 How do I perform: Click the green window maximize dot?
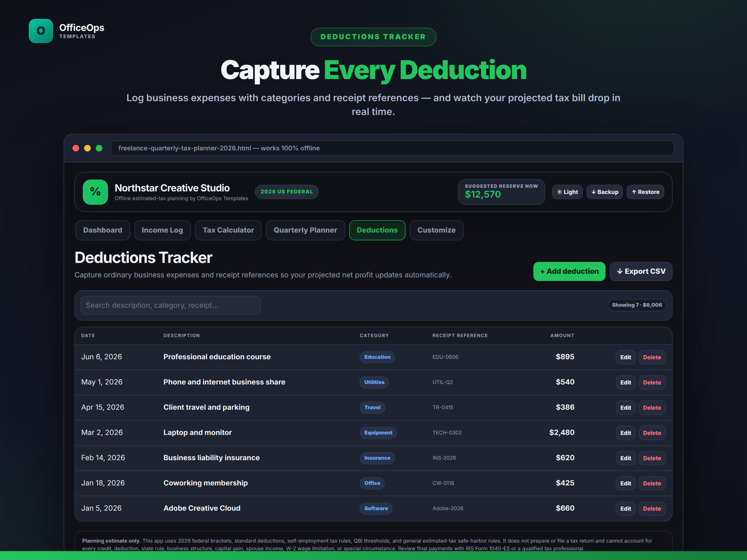99,148
